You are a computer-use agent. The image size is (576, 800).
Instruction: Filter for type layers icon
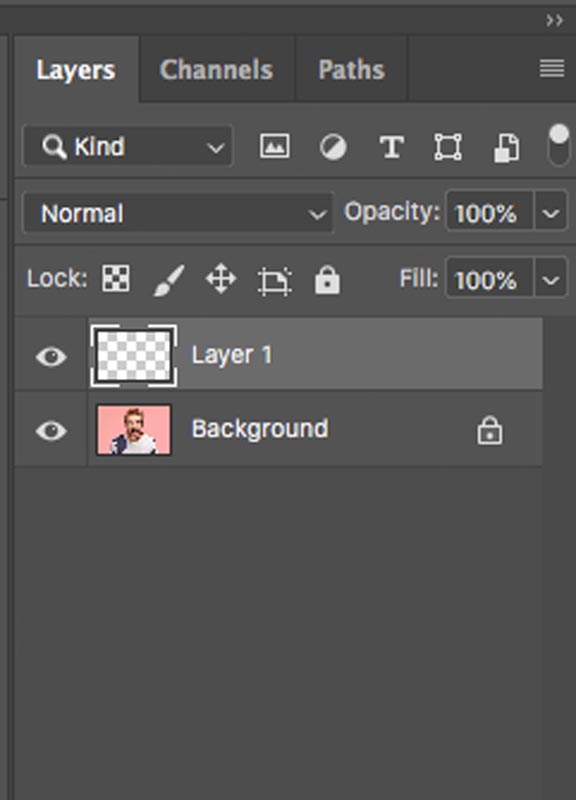392,147
